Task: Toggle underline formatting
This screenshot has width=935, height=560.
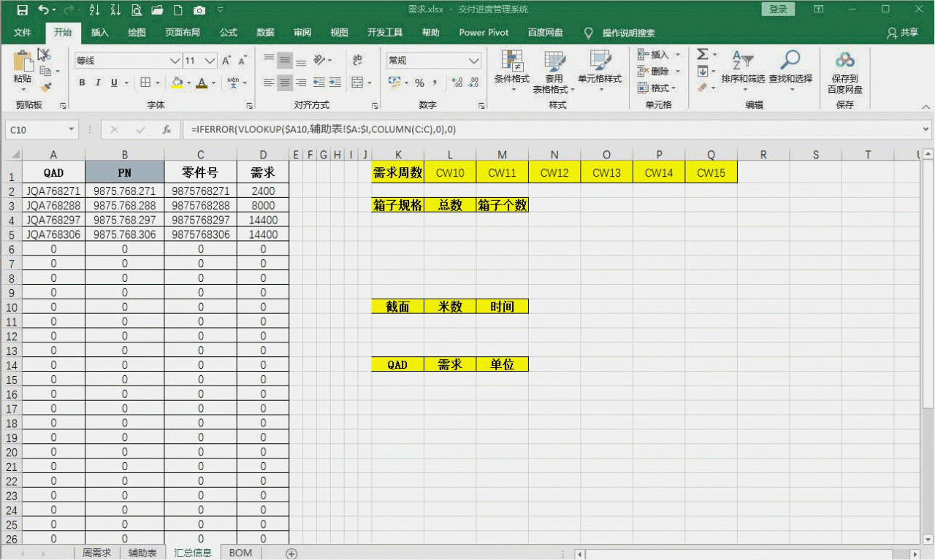Action: coord(114,83)
